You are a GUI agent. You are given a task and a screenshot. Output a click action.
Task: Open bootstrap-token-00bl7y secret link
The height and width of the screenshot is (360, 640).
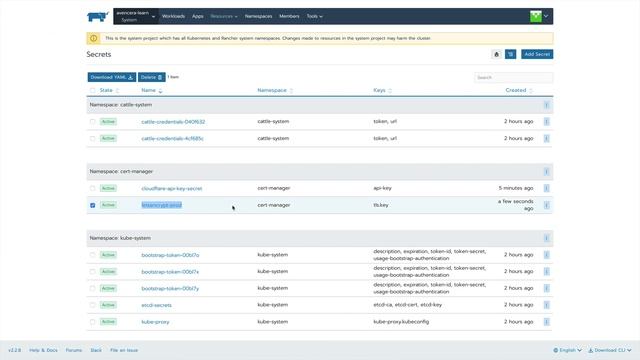(170, 289)
